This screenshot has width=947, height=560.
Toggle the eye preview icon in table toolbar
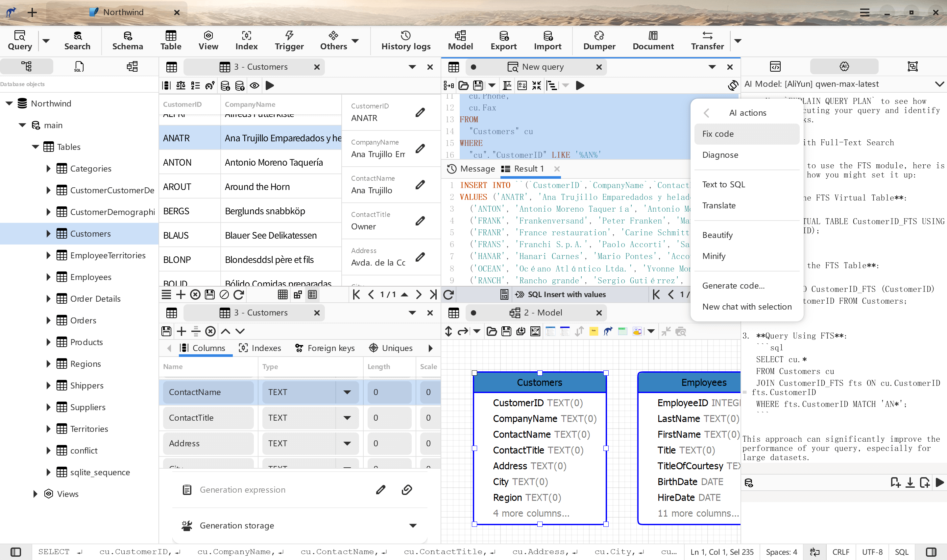click(255, 86)
